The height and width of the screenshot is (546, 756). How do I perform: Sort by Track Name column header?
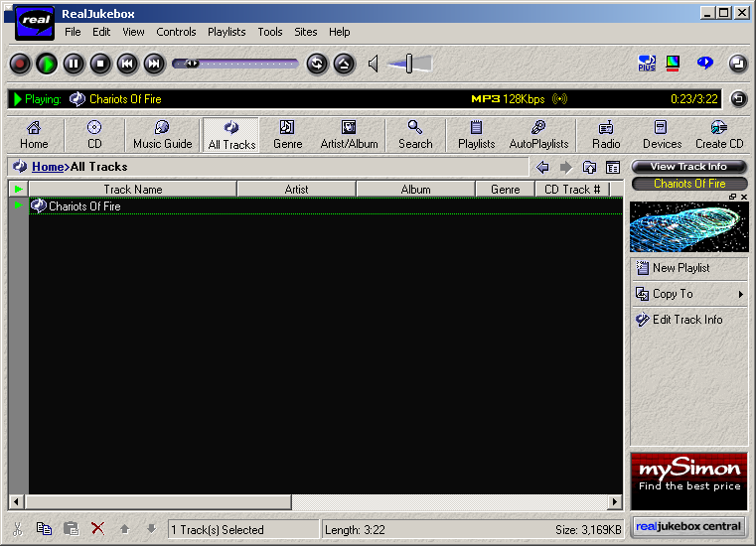tap(133, 190)
